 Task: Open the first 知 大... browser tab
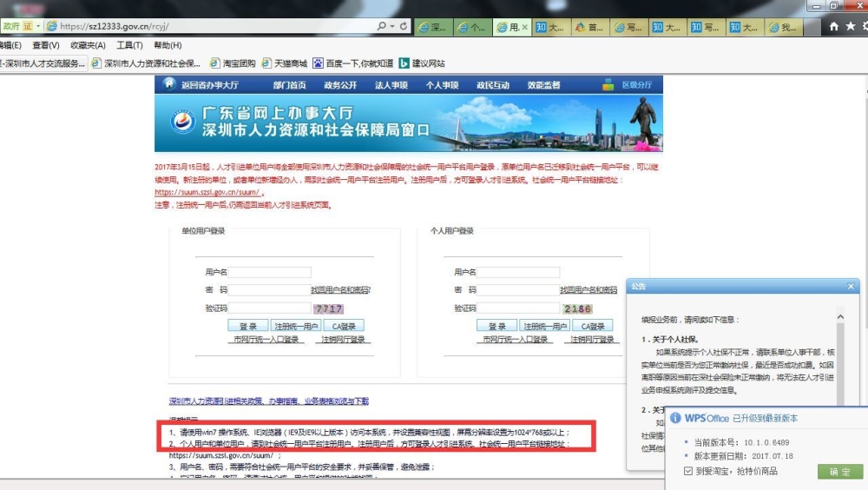551,27
